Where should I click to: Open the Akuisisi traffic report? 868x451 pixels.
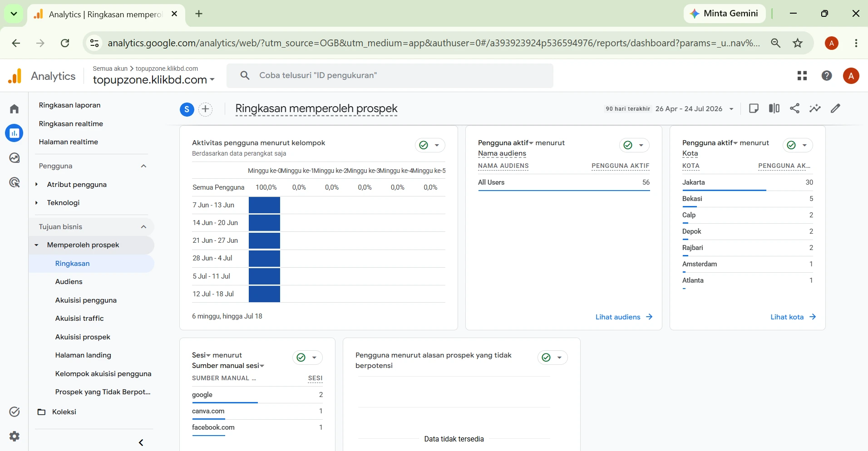point(79,319)
